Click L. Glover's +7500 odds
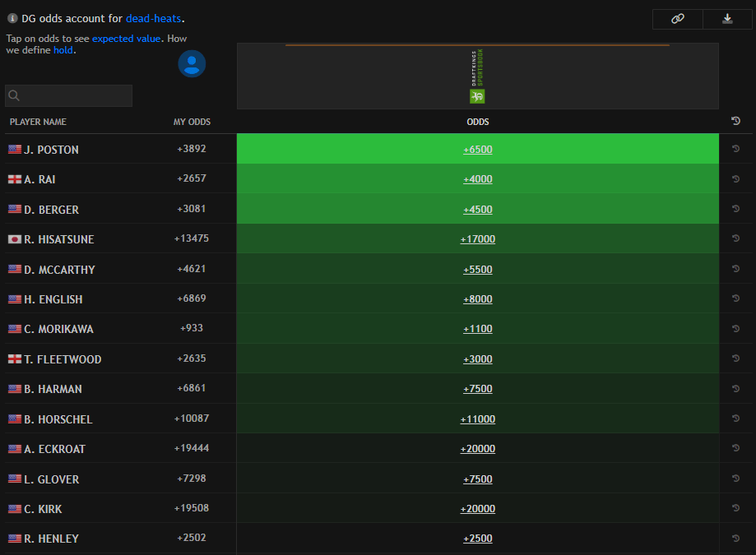The width and height of the screenshot is (756, 555). (477, 479)
